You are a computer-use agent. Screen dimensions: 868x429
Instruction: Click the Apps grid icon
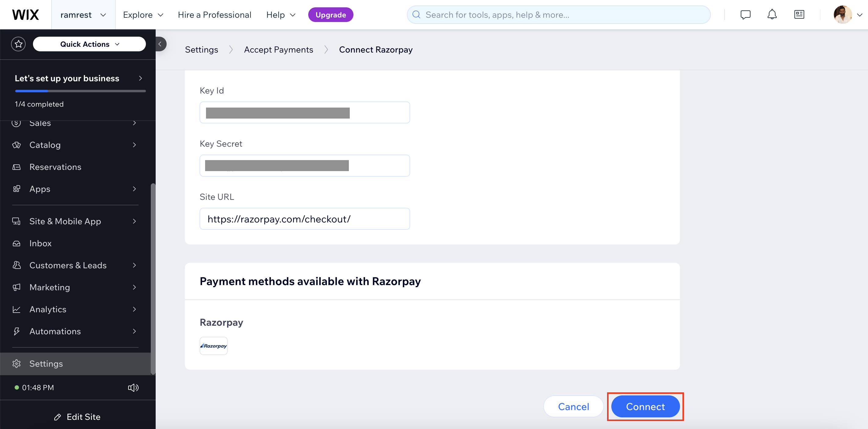pyautogui.click(x=16, y=189)
